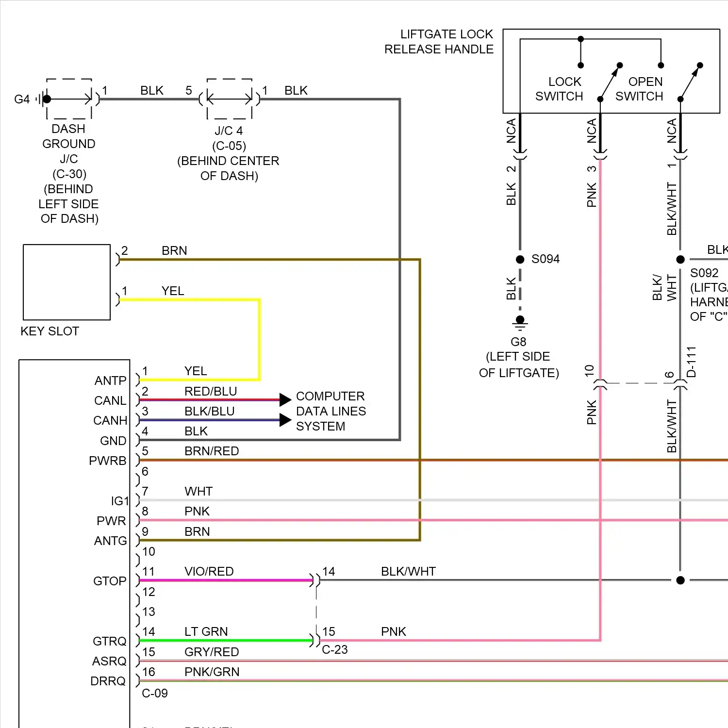Click the S092 splice label
Screen dimensions: 728x728
(704, 273)
